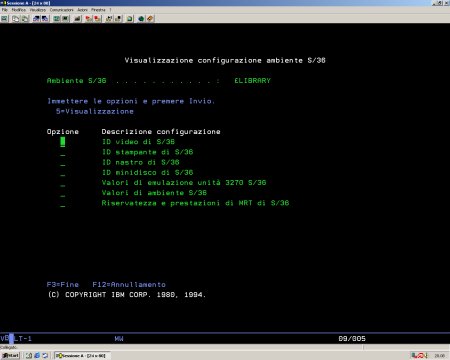Click the orange help-style toolbar icon
This screenshot has width=450, height=360.
[x=150, y=19]
